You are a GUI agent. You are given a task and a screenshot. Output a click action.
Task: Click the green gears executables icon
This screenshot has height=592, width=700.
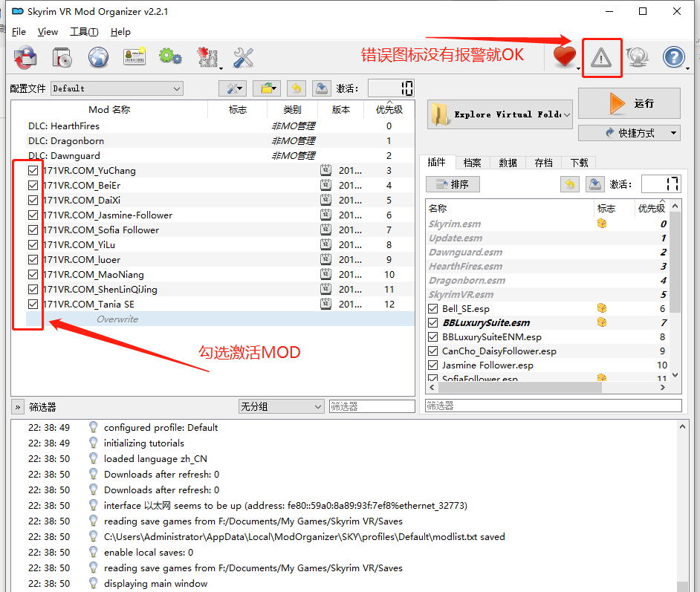170,57
